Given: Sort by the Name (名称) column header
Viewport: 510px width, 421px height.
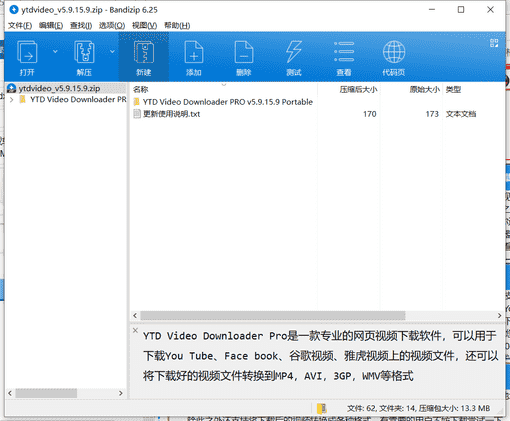Looking at the screenshot, I should [140, 89].
